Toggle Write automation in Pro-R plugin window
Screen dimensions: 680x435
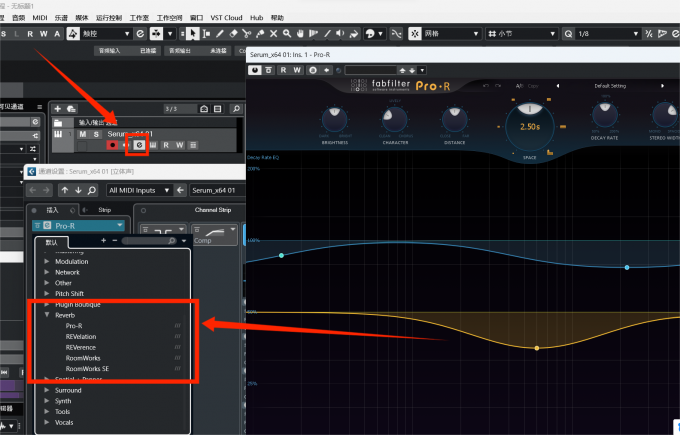coord(297,70)
